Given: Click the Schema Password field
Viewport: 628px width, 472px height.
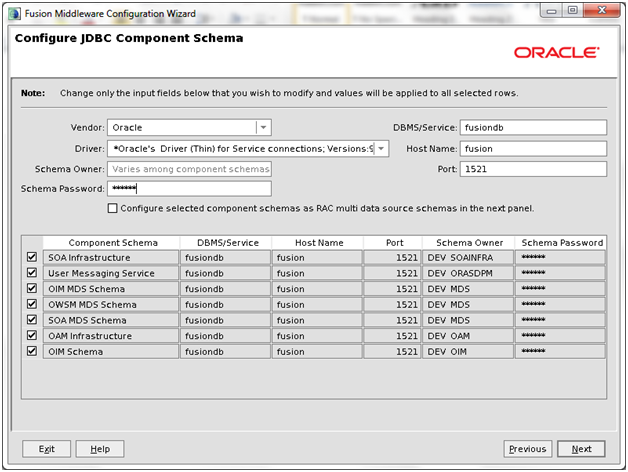Looking at the screenshot, I should [x=189, y=188].
